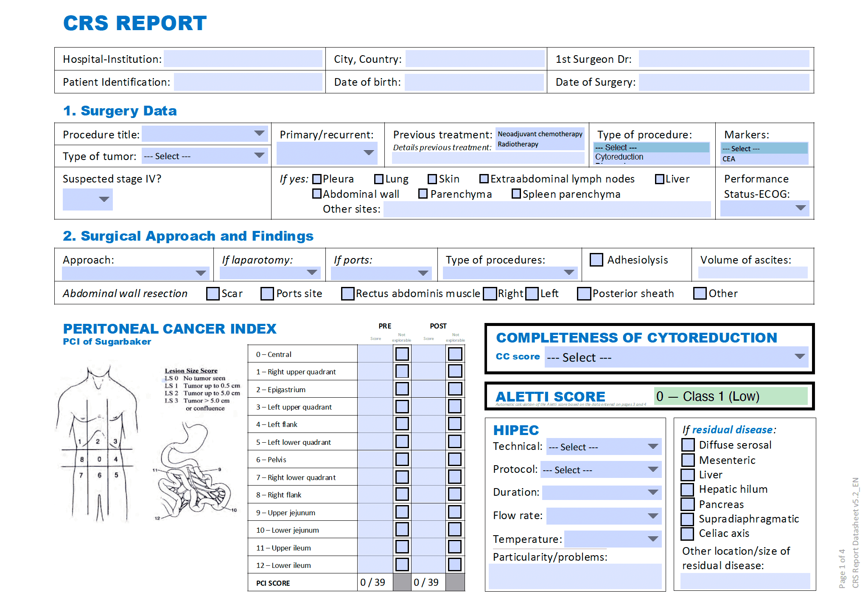Open the HIPEC Technical dropdown
This screenshot has width=868, height=601.
coord(604,447)
